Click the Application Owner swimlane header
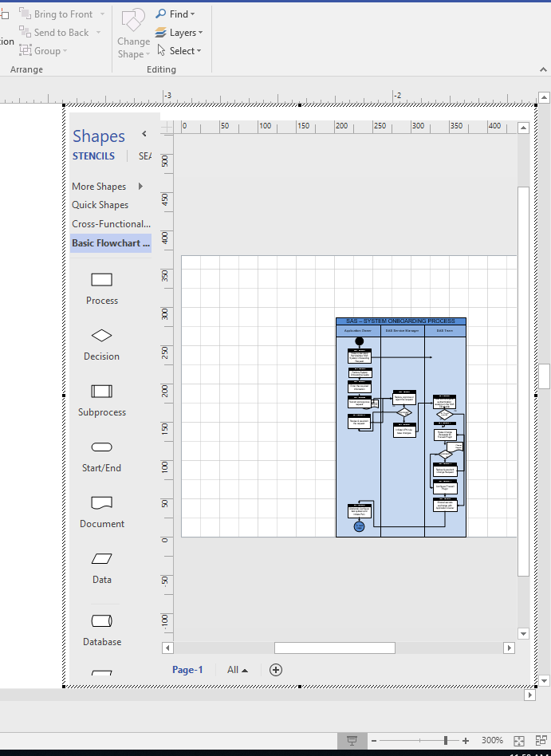The width and height of the screenshot is (551, 756). coord(358,331)
